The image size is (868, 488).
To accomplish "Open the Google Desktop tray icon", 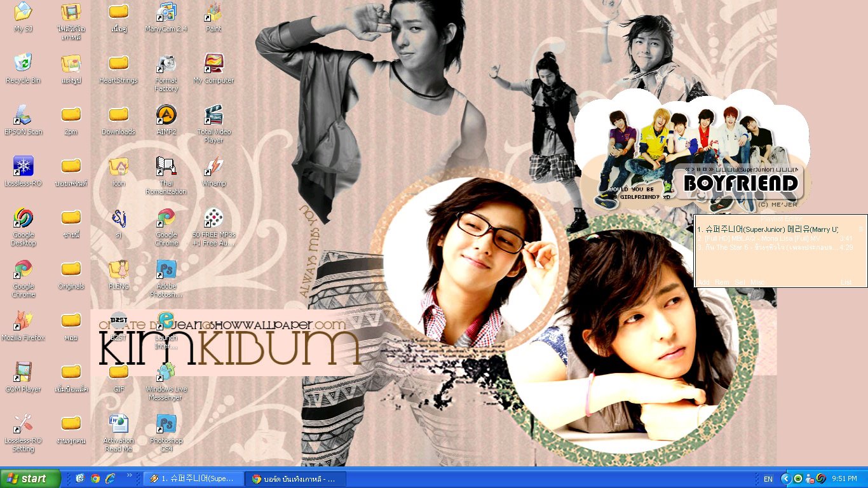I will pyautogui.click(x=821, y=478).
